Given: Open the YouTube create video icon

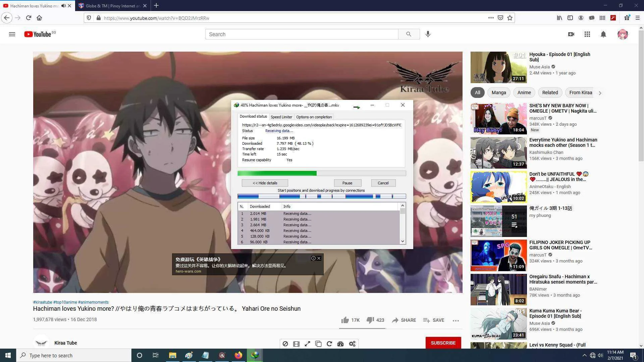Looking at the screenshot, I should 571,34.
